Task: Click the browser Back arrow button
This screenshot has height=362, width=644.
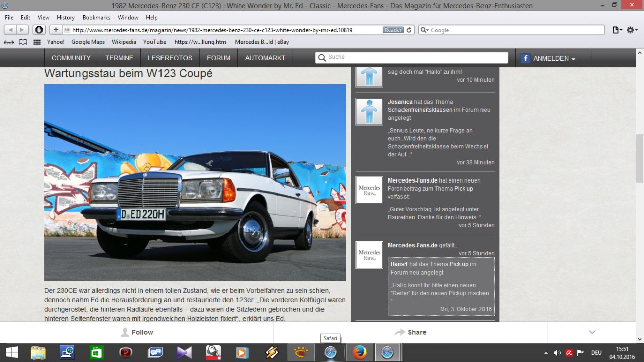Action: (x=10, y=30)
